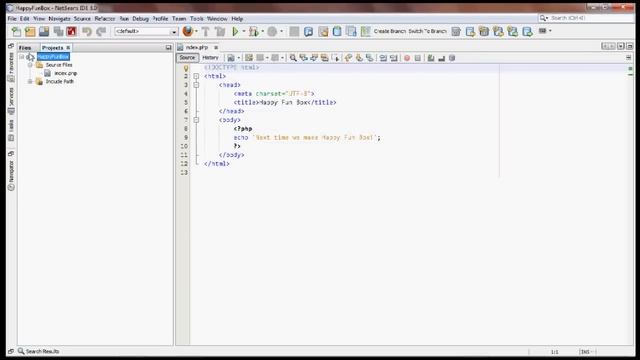Click the Redo arrow icon
The width and height of the screenshot is (640, 360).
(x=101, y=31)
